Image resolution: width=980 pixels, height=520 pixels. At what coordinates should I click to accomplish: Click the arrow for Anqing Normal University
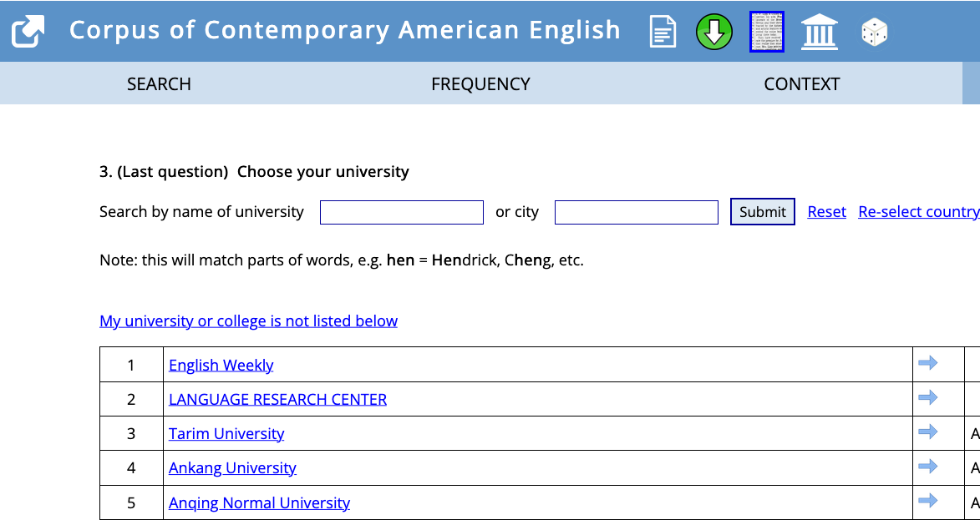[x=927, y=501]
